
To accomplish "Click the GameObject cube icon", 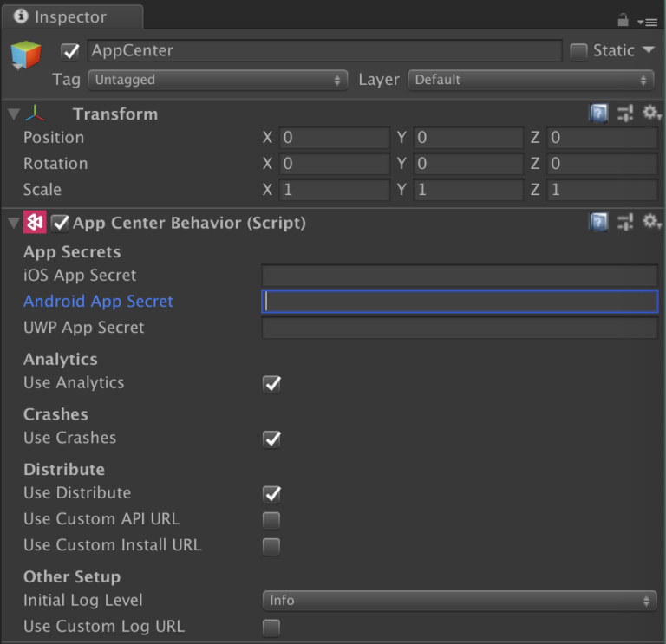I will click(x=26, y=55).
